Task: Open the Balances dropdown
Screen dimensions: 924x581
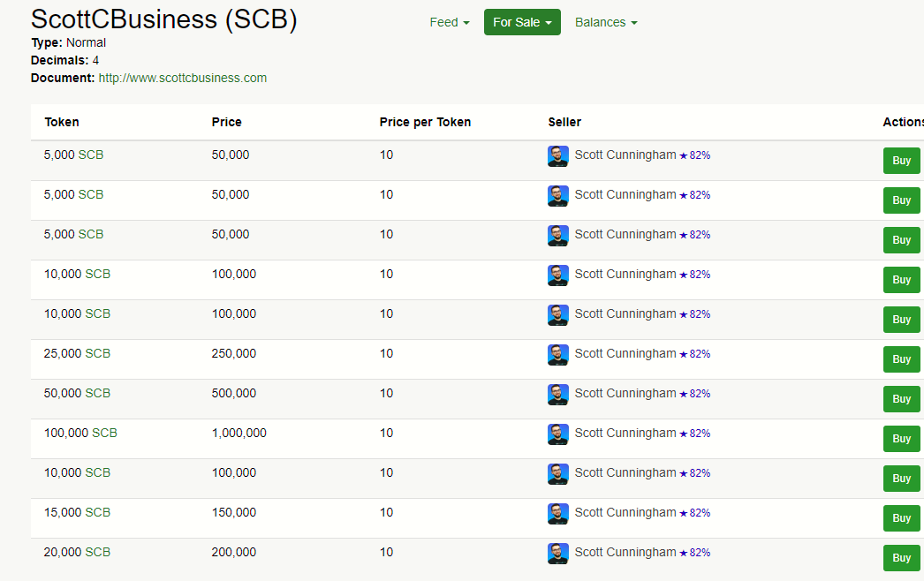Action: pyautogui.click(x=605, y=22)
